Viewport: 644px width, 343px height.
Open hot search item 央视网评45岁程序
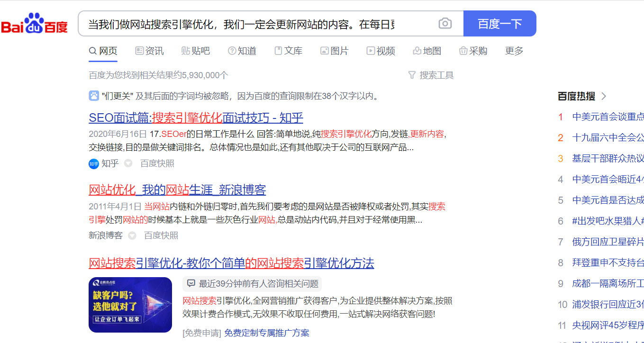608,325
